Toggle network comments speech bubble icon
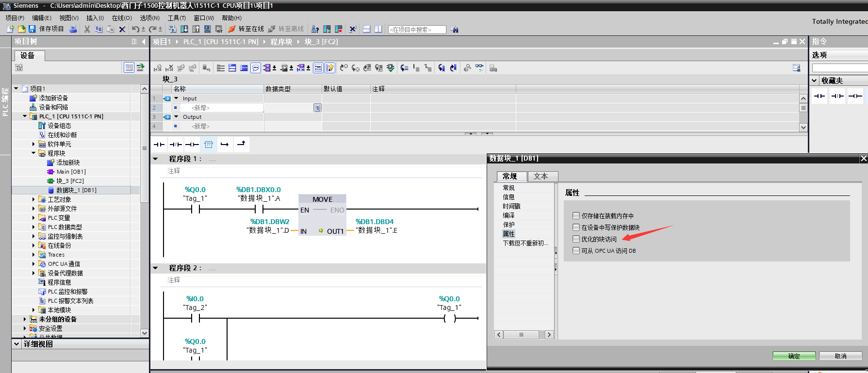This screenshot has height=373, width=868. tap(256, 68)
